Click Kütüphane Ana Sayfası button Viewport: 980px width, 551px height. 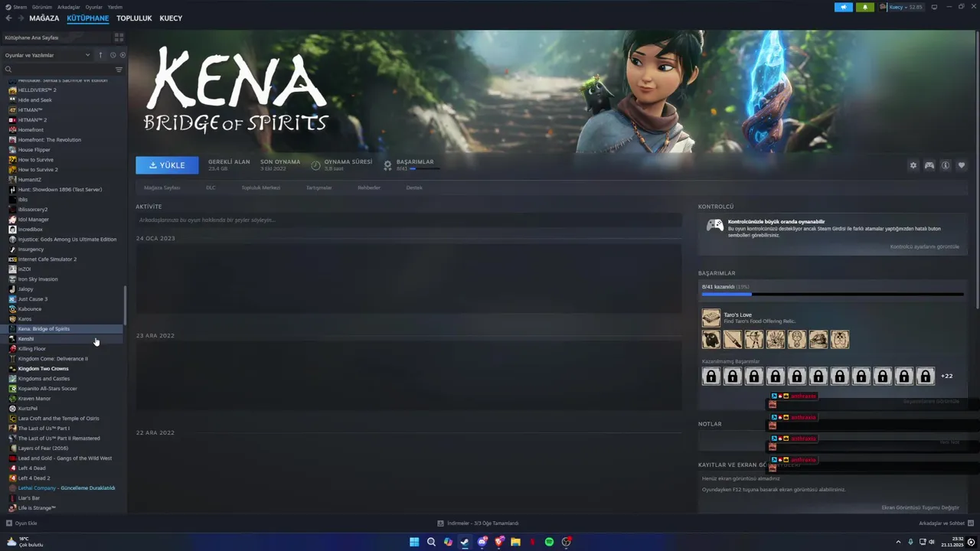[x=56, y=37]
